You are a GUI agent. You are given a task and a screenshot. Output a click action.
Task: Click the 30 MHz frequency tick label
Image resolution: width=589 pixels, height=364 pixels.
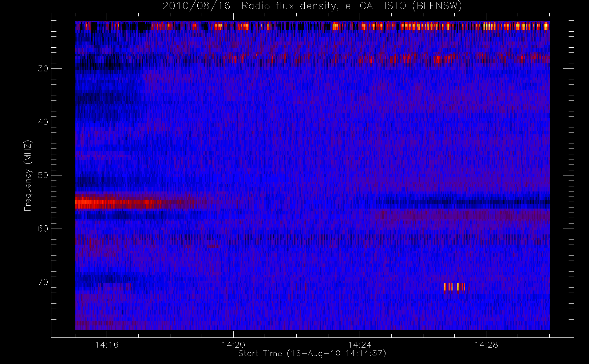coord(43,69)
